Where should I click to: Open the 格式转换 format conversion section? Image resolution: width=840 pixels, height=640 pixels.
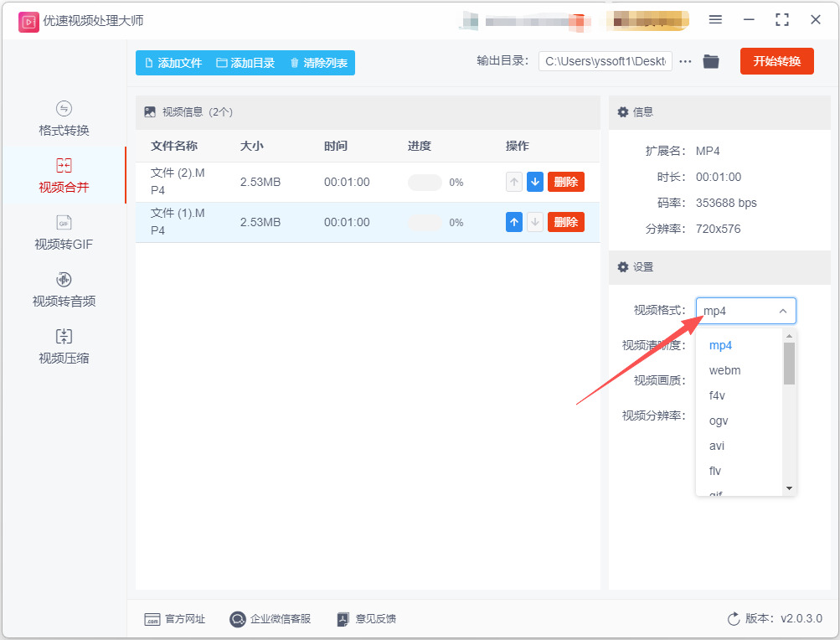click(x=64, y=118)
